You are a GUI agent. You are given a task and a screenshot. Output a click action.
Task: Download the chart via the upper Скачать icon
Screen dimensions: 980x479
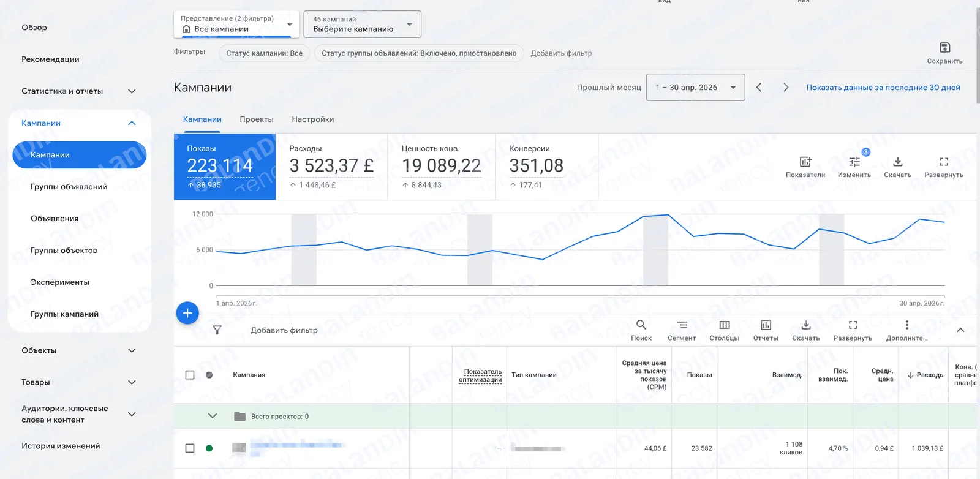[x=897, y=162]
